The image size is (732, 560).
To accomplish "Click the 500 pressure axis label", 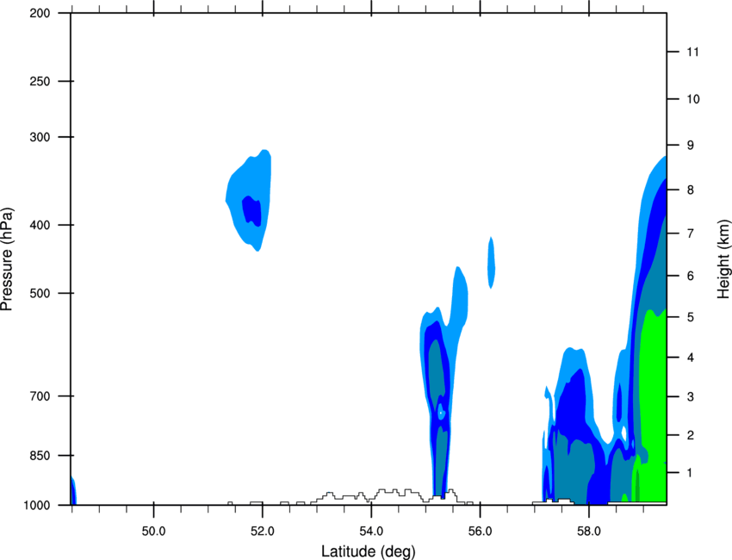I will tap(40, 293).
